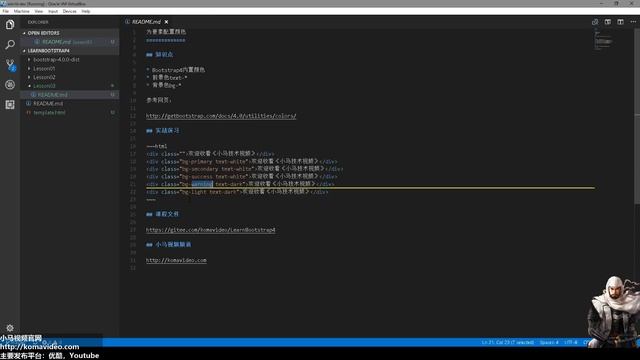Switch to README.md editor tab
The width and height of the screenshot is (640, 360).
146,22
